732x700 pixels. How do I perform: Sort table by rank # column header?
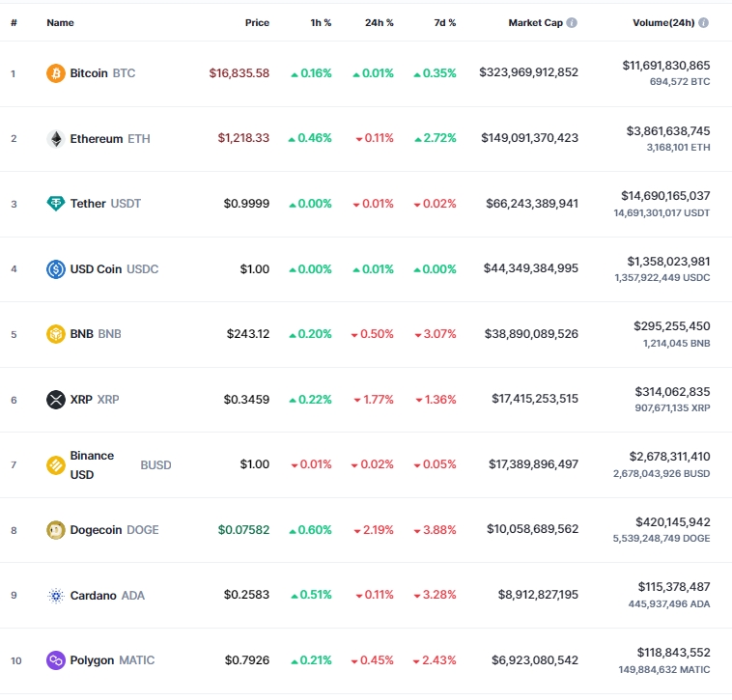[14, 23]
